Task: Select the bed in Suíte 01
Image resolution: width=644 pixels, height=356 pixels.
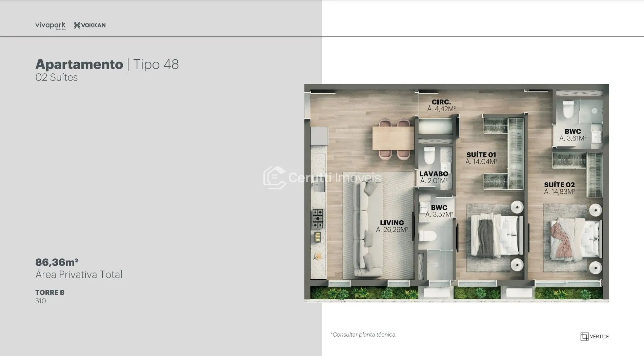Action: 495,235
